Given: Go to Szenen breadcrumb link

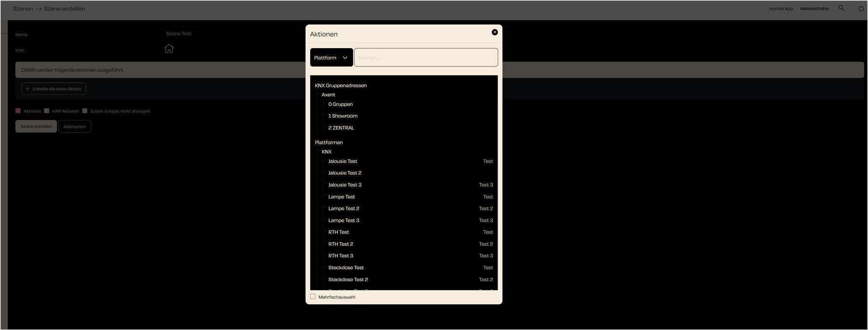Looking at the screenshot, I should [23, 9].
